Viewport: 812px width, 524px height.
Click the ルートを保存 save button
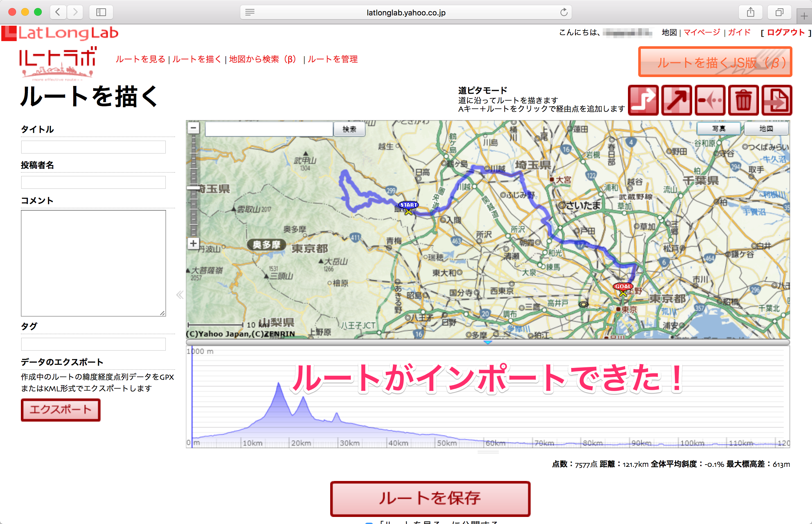coord(430,499)
